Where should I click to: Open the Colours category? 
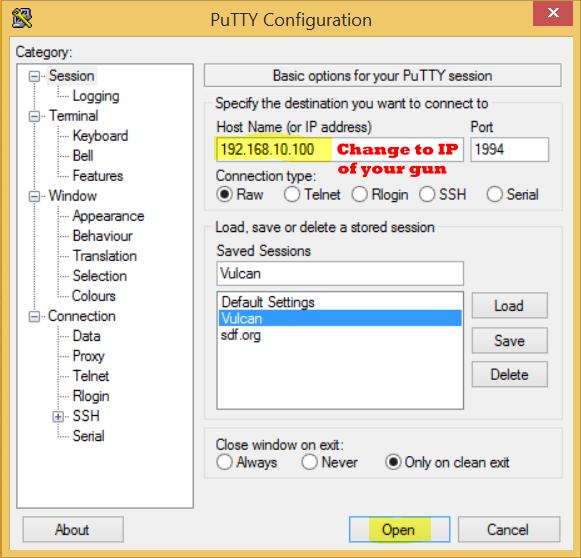pos(94,296)
